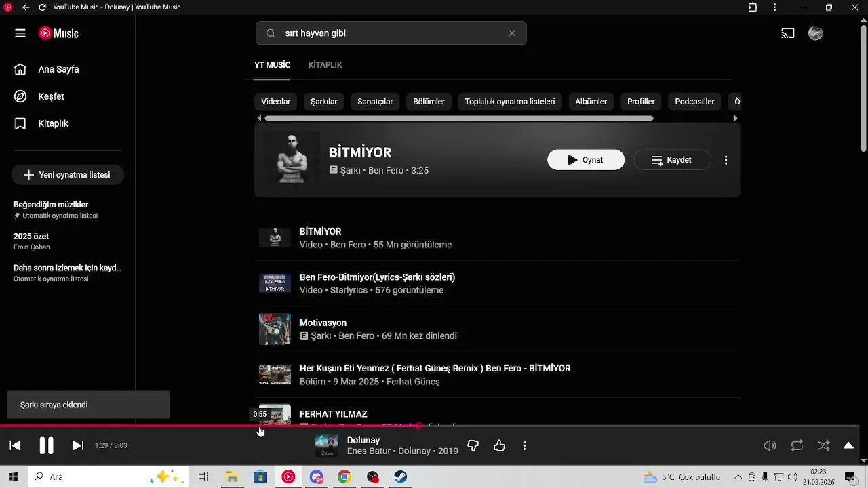Filter results by Videolar
Viewport: 868px width, 488px height.
tap(276, 102)
